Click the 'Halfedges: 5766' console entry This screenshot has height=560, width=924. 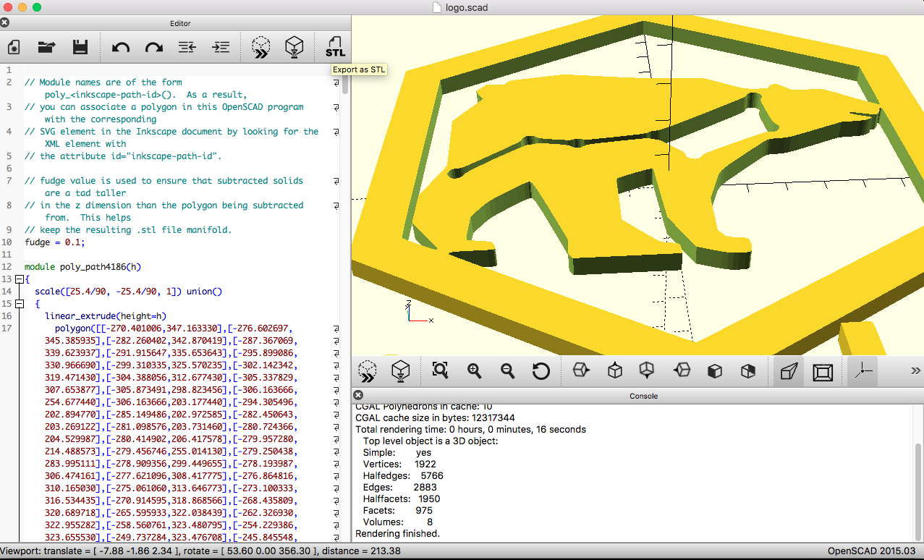click(x=403, y=476)
